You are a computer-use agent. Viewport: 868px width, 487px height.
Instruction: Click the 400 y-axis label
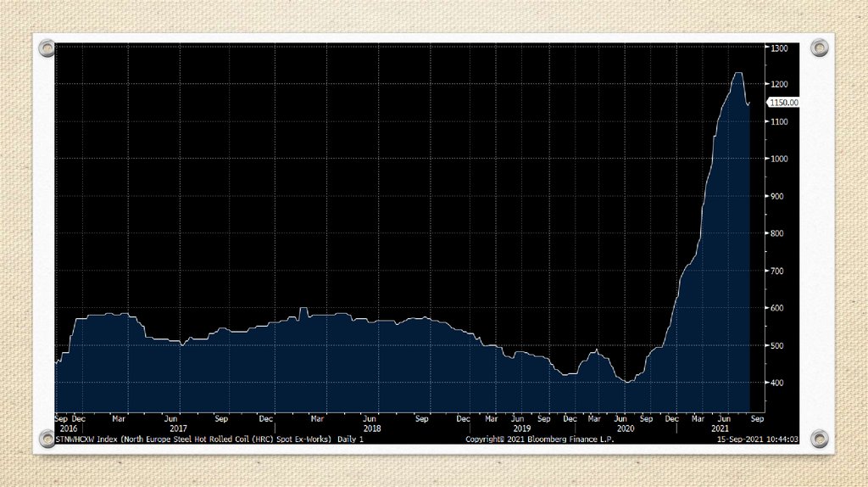click(x=778, y=383)
